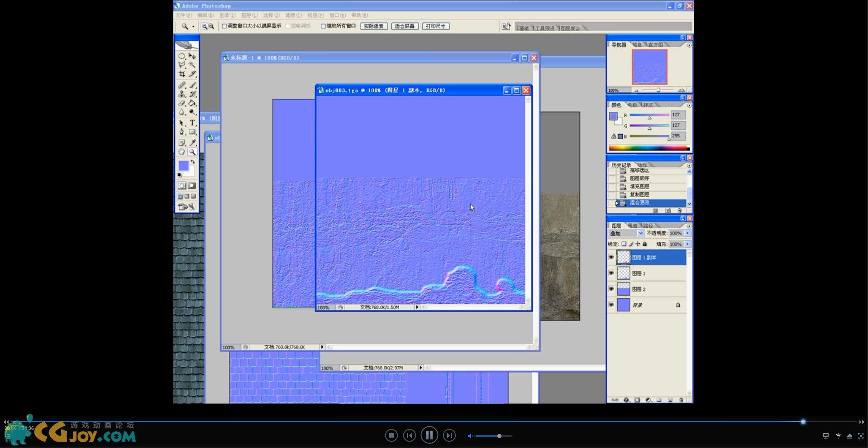Select the Slice tool
This screenshot has width=868, height=448.
coord(192,74)
